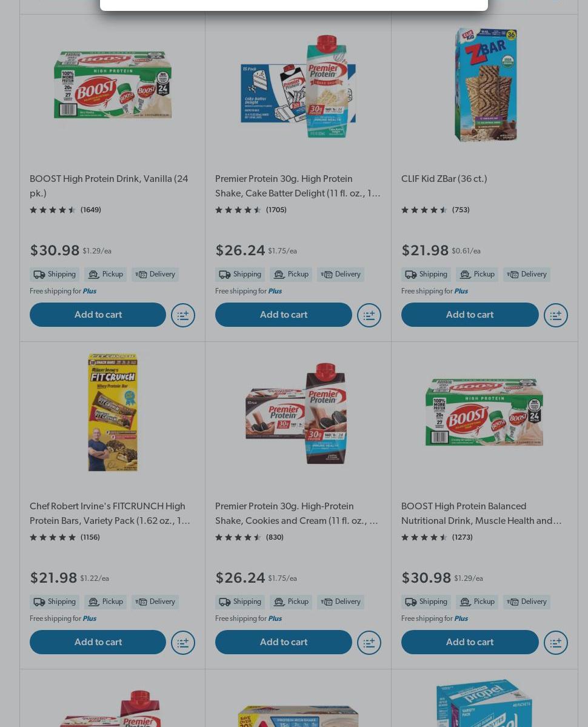
Task: Add Cookies and Cream shake to list
Action: 369,643
